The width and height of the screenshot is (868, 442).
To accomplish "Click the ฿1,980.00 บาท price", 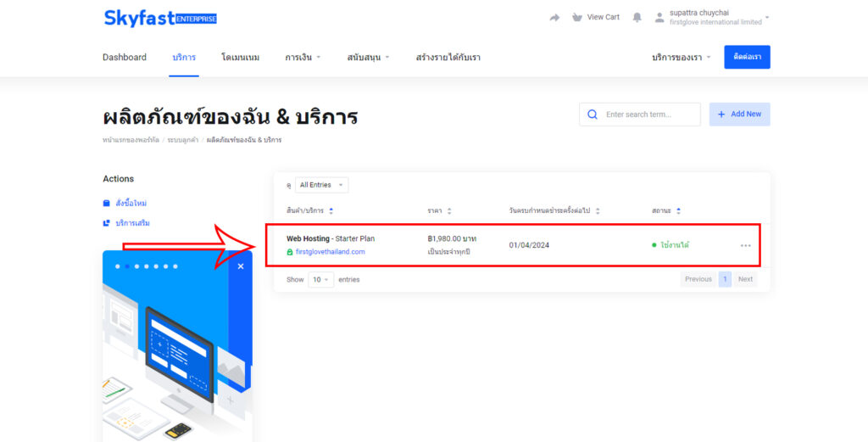I will tap(453, 238).
